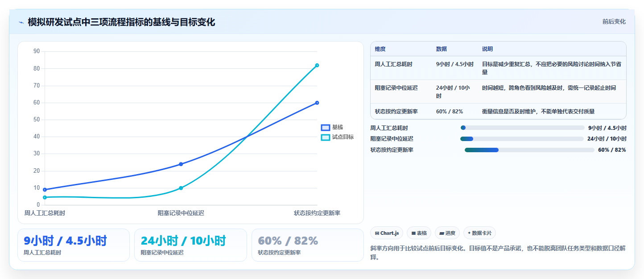
Task: Select the 数据卡片 tag chip
Action: tap(479, 233)
